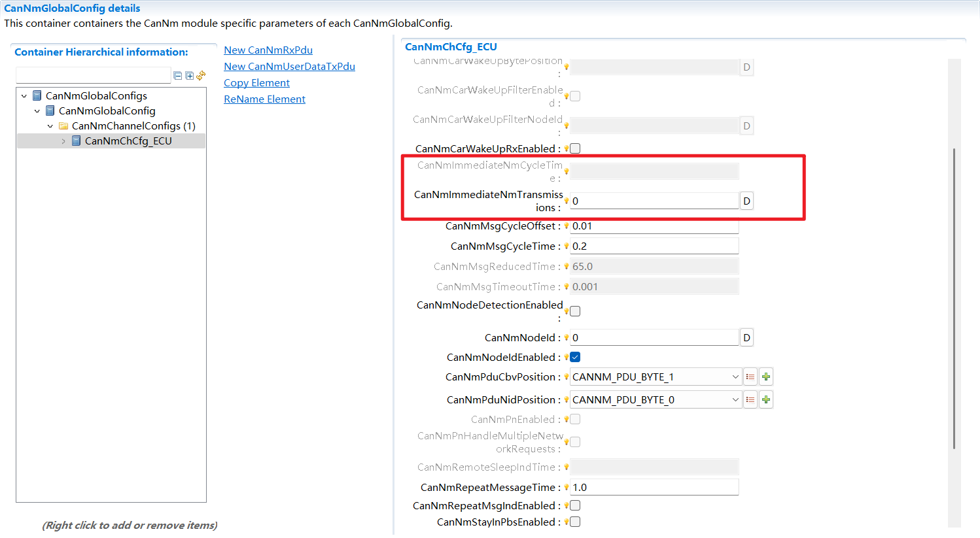Select the CanNmChannelConfigs (1) folder

(133, 126)
